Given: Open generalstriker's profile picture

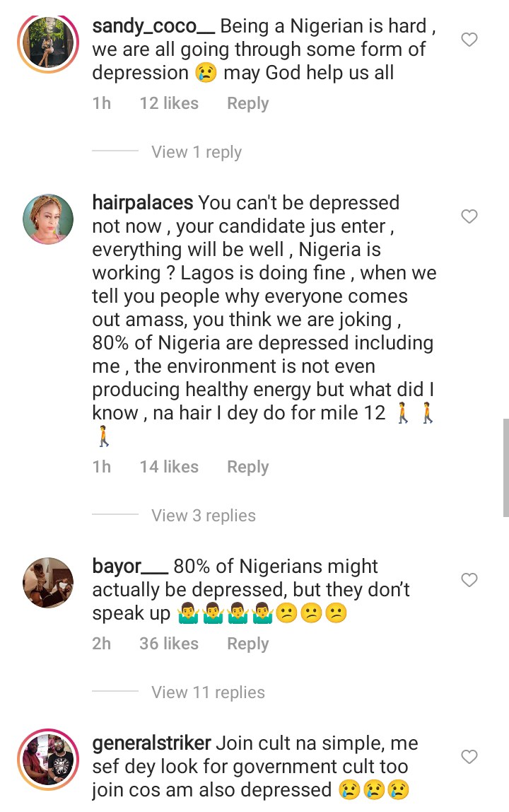Looking at the screenshot, I should point(49,760).
